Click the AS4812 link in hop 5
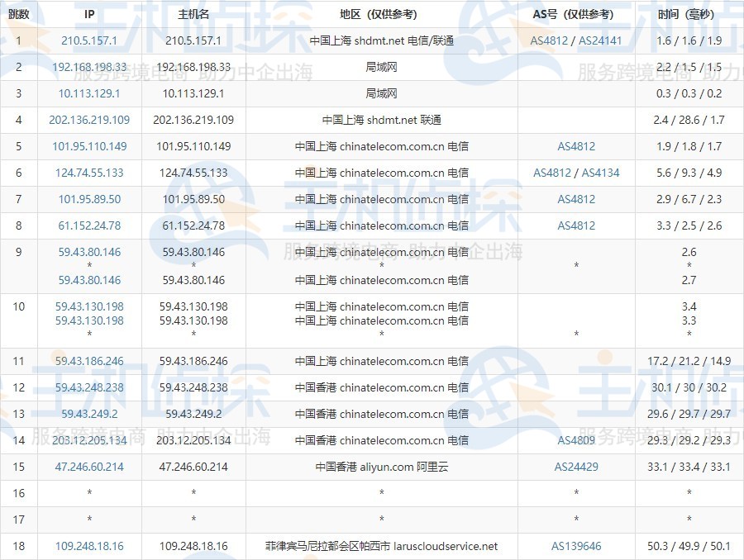 576,146
